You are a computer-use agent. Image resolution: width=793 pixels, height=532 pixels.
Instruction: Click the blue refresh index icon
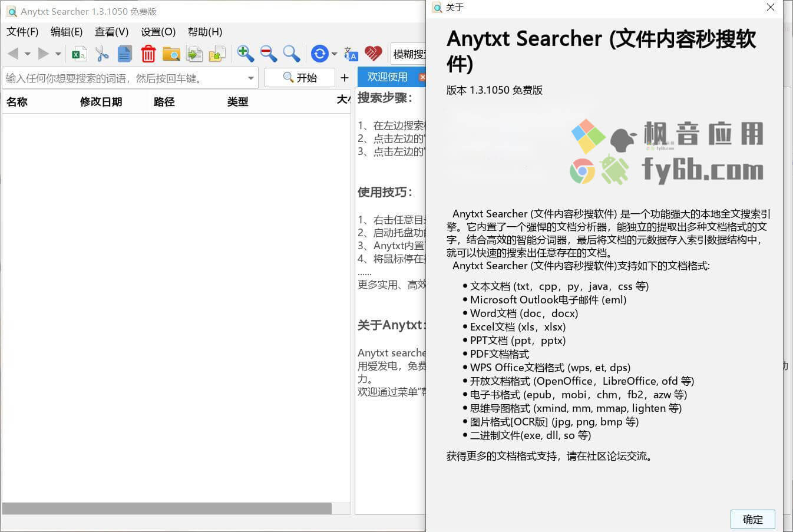pyautogui.click(x=319, y=54)
